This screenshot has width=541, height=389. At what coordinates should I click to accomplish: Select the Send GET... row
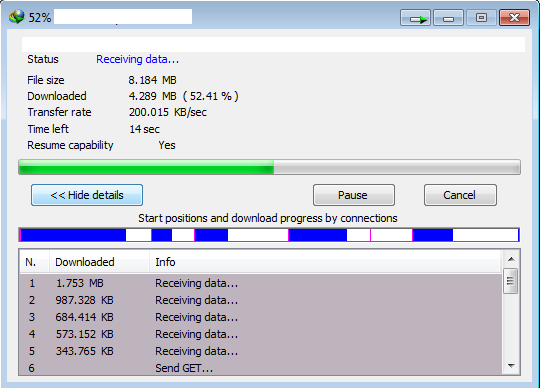point(260,368)
